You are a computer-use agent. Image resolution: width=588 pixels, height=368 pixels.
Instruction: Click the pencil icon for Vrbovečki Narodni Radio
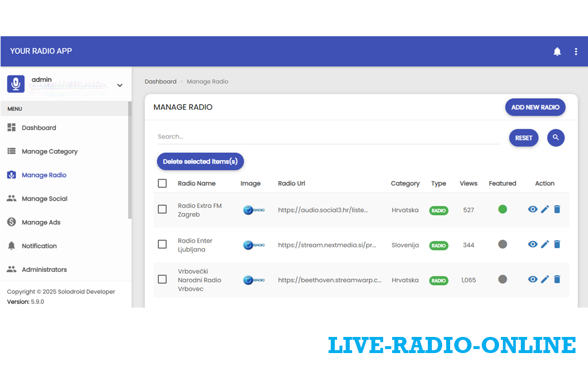point(545,279)
